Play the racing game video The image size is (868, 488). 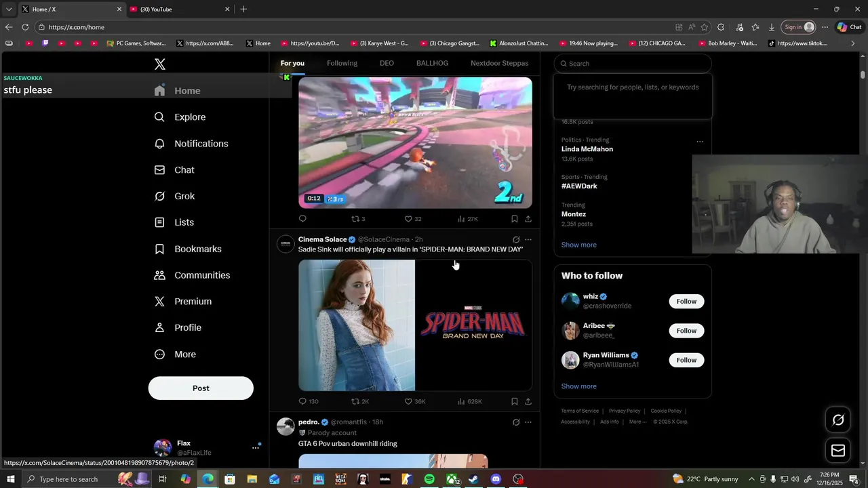pyautogui.click(x=415, y=142)
